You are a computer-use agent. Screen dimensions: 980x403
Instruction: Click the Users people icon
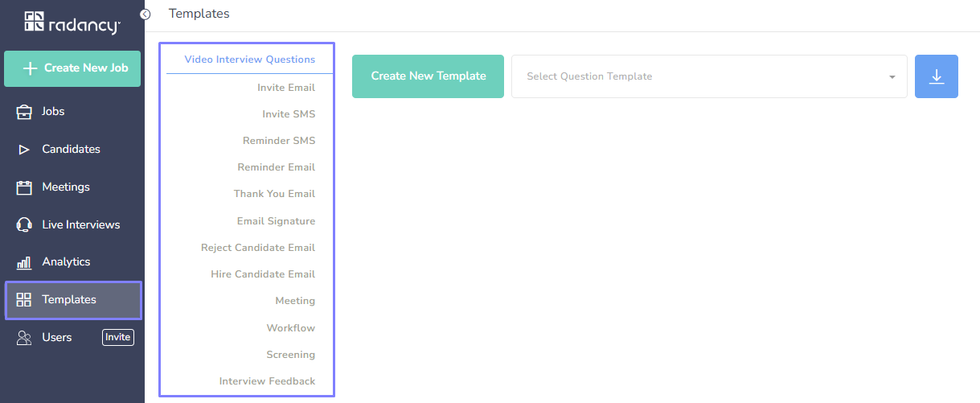24,338
